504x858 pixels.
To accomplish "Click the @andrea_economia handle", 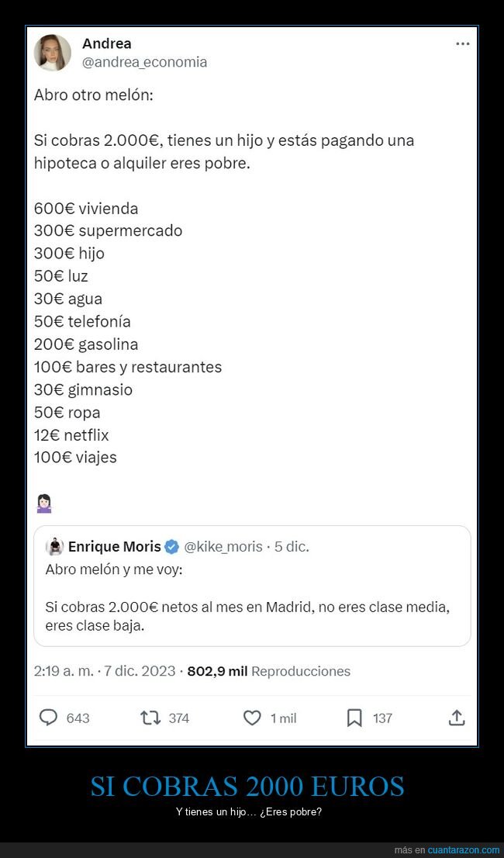I will click(144, 62).
